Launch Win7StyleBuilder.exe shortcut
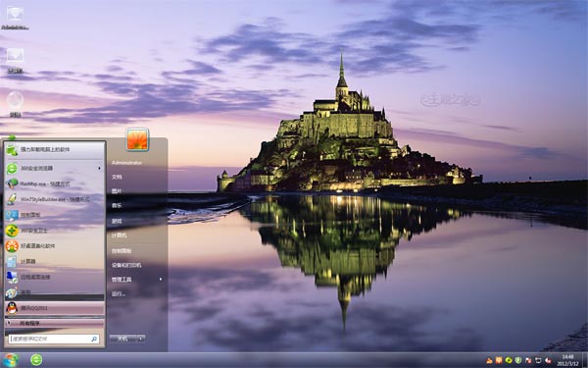 (55, 199)
